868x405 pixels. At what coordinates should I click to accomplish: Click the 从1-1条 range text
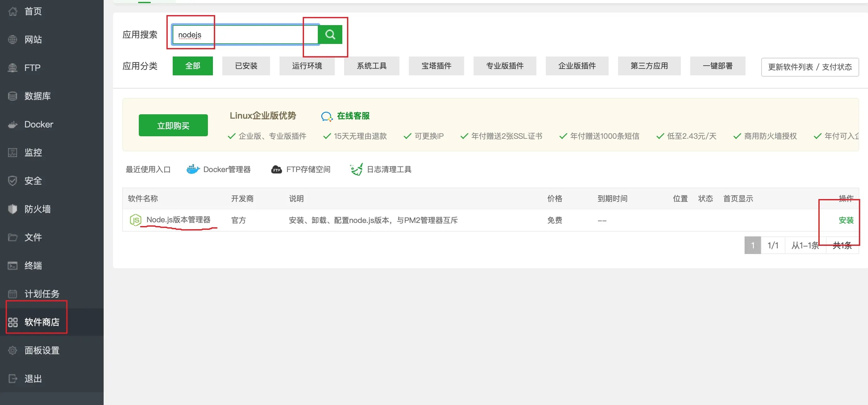pos(805,245)
